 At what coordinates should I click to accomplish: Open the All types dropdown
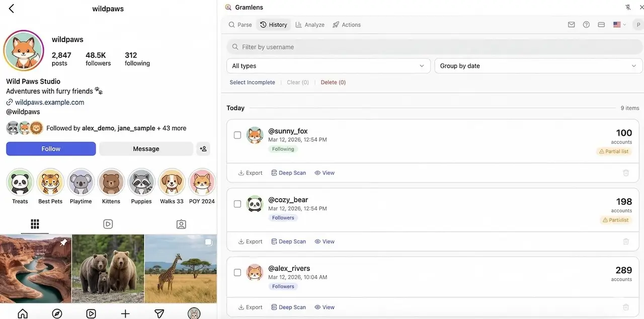click(x=329, y=66)
